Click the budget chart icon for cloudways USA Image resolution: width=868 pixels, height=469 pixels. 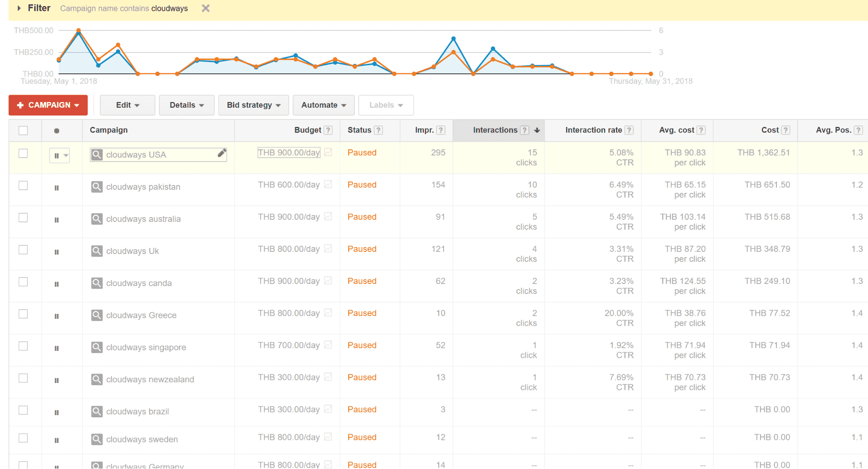click(328, 152)
